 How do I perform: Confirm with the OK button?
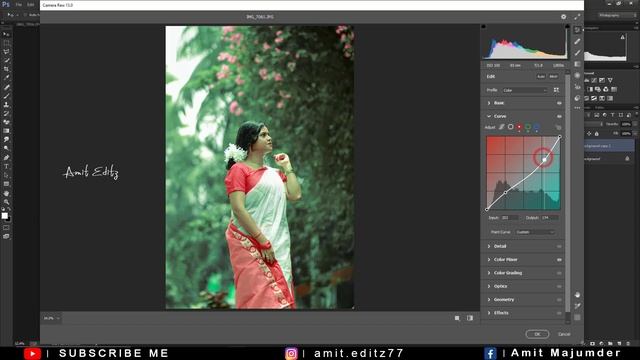(537, 334)
